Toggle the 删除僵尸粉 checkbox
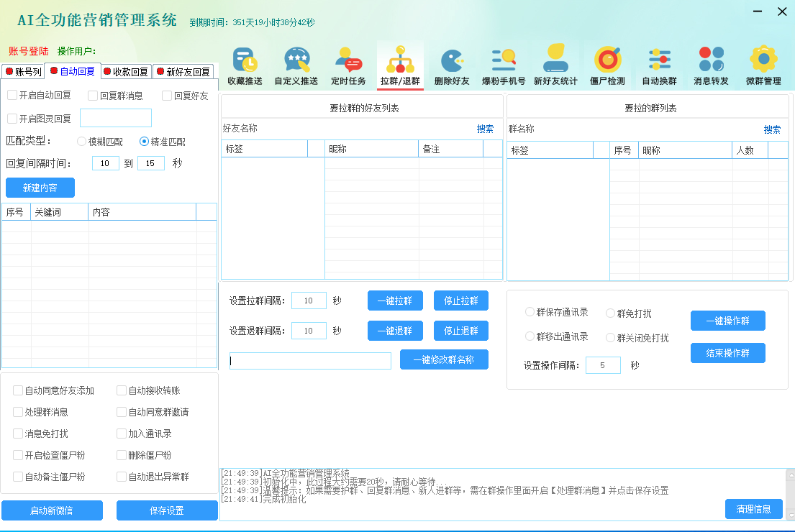Image resolution: width=795 pixels, height=532 pixels. (x=121, y=455)
